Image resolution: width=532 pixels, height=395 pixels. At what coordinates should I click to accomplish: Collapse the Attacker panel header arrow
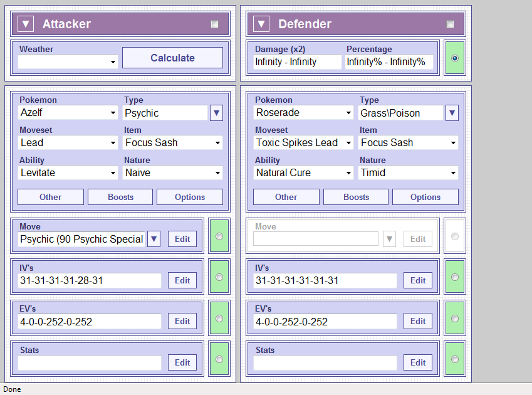coord(25,24)
